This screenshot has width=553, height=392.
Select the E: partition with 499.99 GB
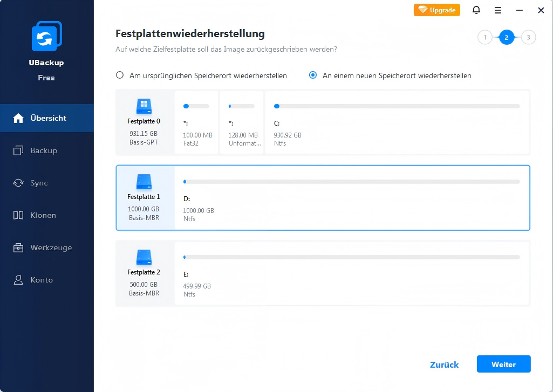[352, 273]
